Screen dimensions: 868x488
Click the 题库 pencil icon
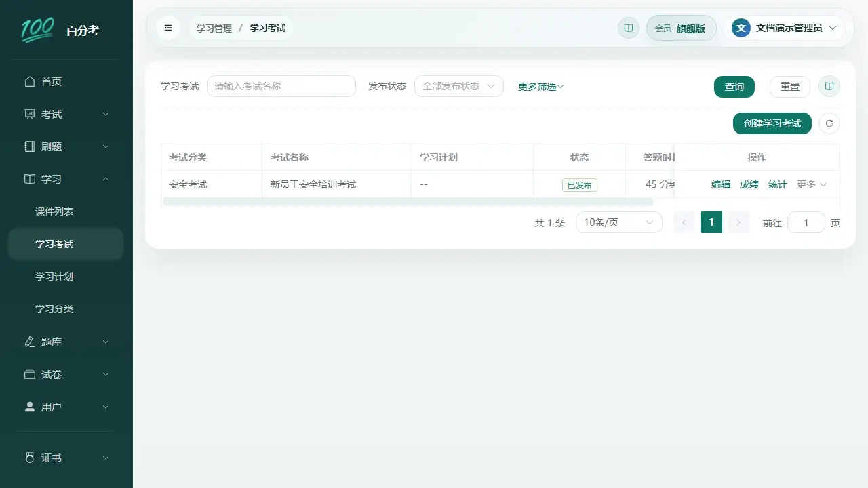click(29, 342)
